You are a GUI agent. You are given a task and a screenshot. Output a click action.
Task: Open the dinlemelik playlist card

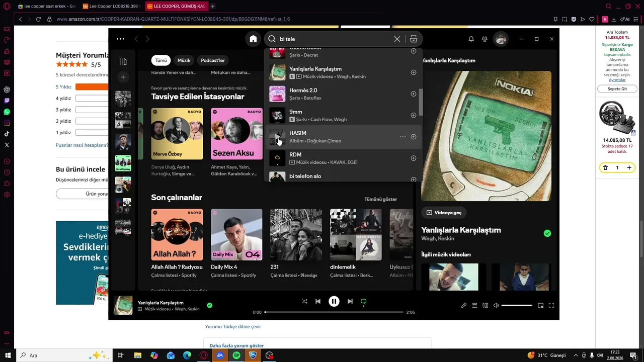tap(356, 243)
